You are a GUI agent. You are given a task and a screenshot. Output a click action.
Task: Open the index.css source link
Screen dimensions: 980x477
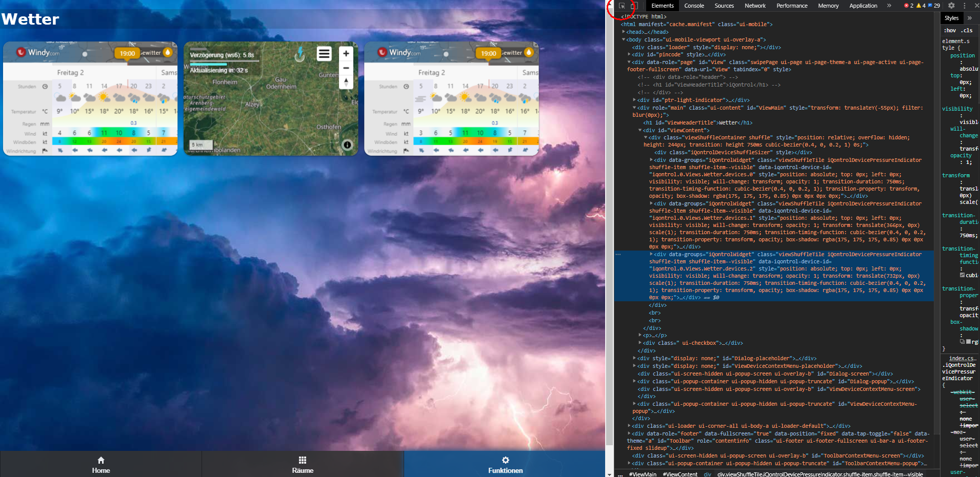click(962, 358)
